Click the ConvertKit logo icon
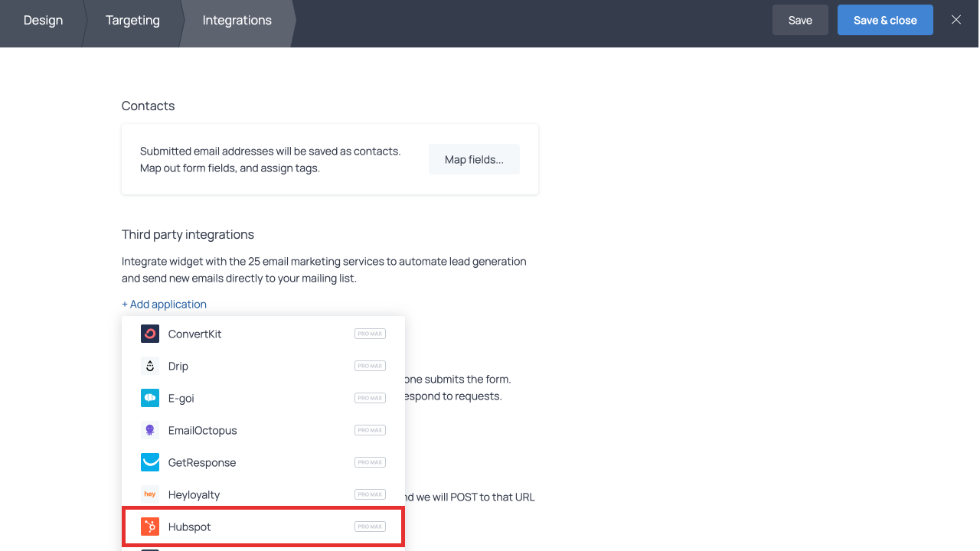980x551 pixels. click(150, 334)
